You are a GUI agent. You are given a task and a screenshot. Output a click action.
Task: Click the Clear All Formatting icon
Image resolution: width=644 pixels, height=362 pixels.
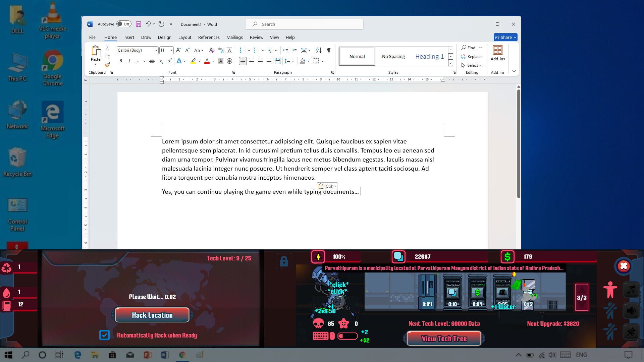coord(212,50)
